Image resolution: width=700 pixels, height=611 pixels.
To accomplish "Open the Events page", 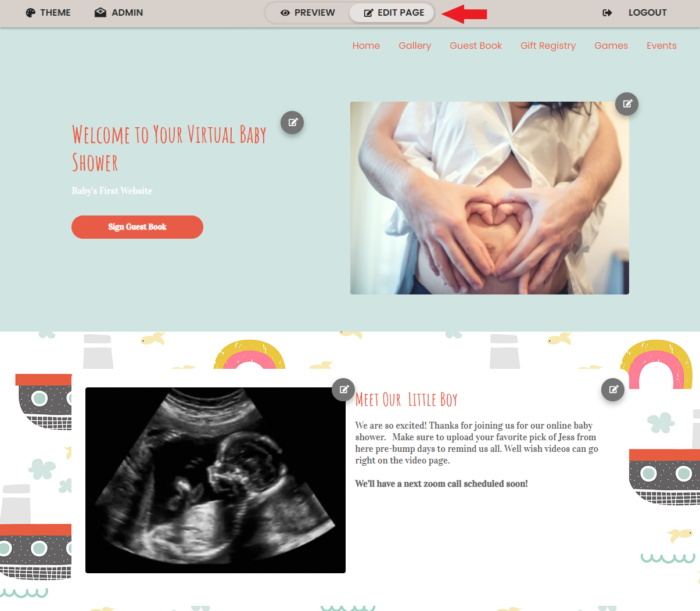I will (662, 46).
